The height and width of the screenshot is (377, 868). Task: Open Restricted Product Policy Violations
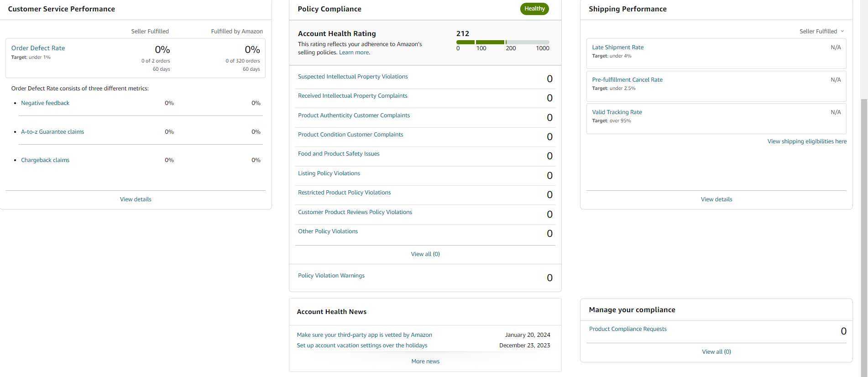344,193
